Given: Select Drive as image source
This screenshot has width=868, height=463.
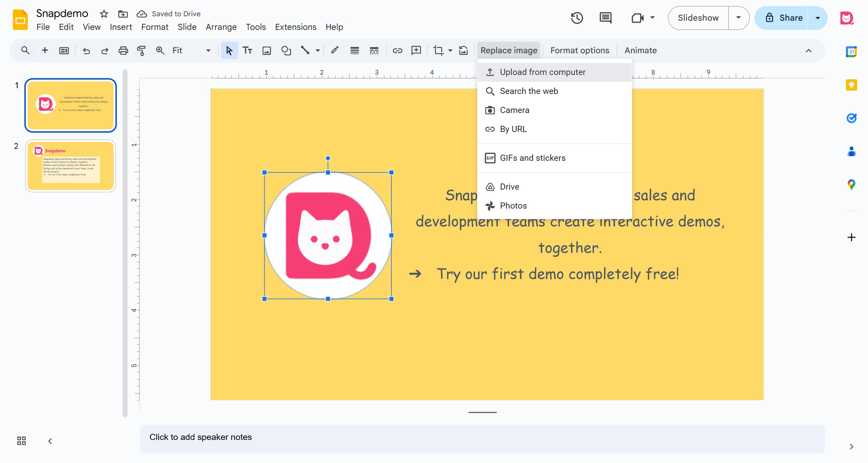Looking at the screenshot, I should [554, 187].
